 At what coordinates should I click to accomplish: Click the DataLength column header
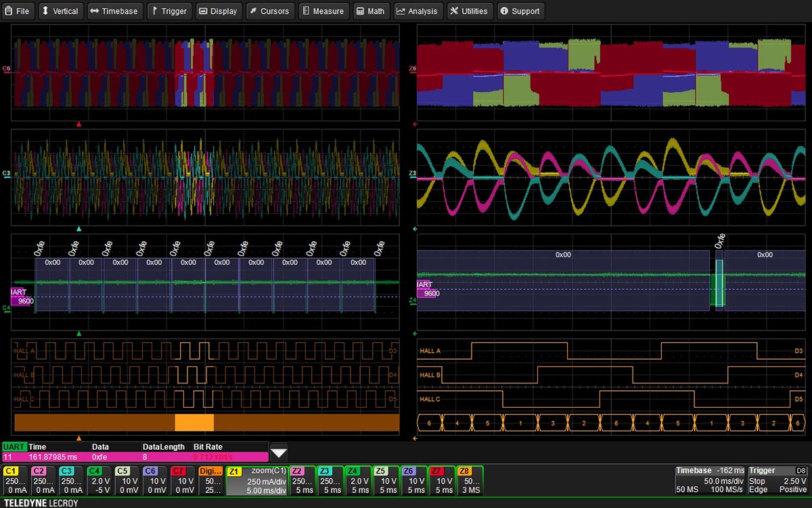tap(163, 447)
